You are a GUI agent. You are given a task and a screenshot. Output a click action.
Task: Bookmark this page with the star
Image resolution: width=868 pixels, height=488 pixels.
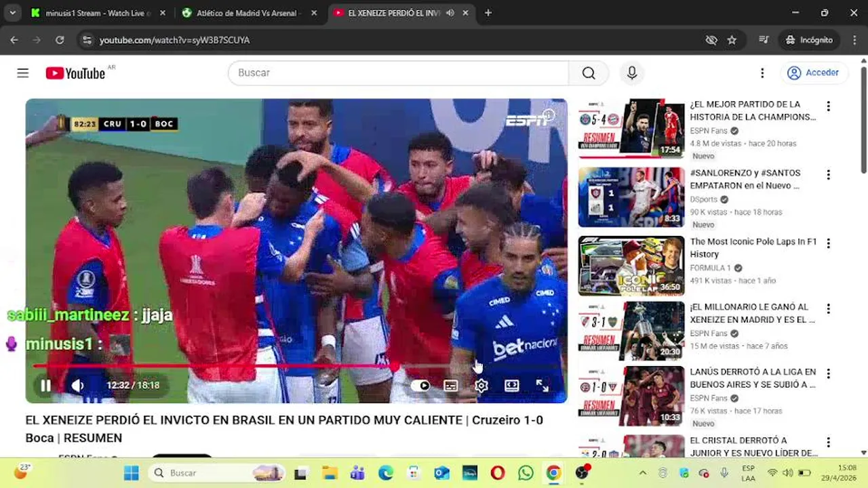click(x=732, y=40)
